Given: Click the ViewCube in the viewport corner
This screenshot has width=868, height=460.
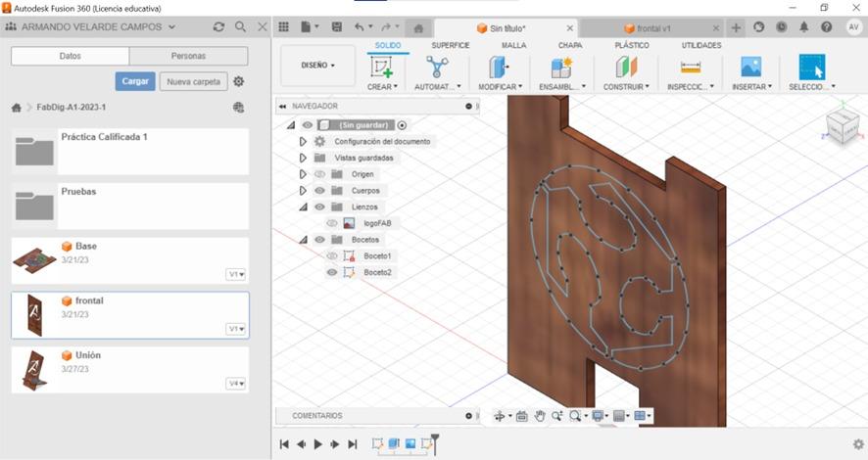Looking at the screenshot, I should point(842,126).
